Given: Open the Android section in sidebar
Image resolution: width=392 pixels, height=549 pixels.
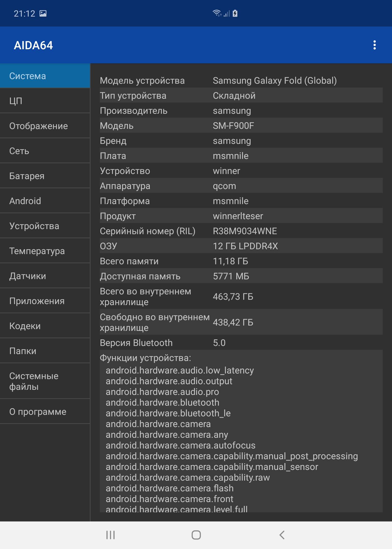Looking at the screenshot, I should coord(45,201).
